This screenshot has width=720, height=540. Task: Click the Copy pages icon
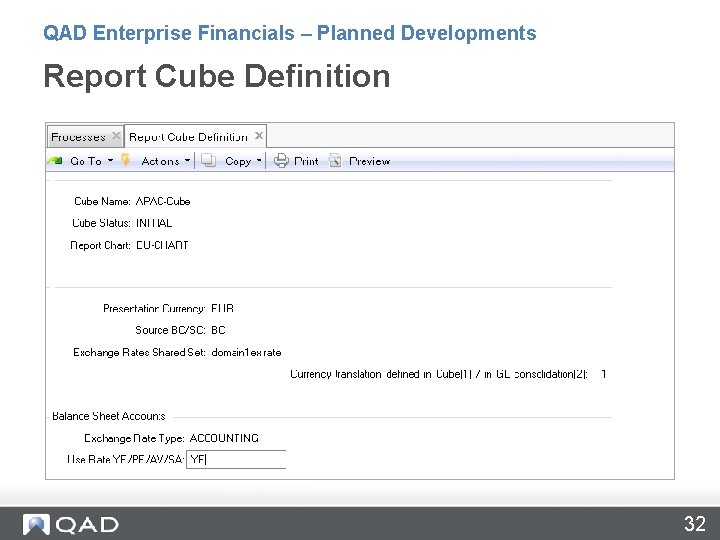coord(208,160)
